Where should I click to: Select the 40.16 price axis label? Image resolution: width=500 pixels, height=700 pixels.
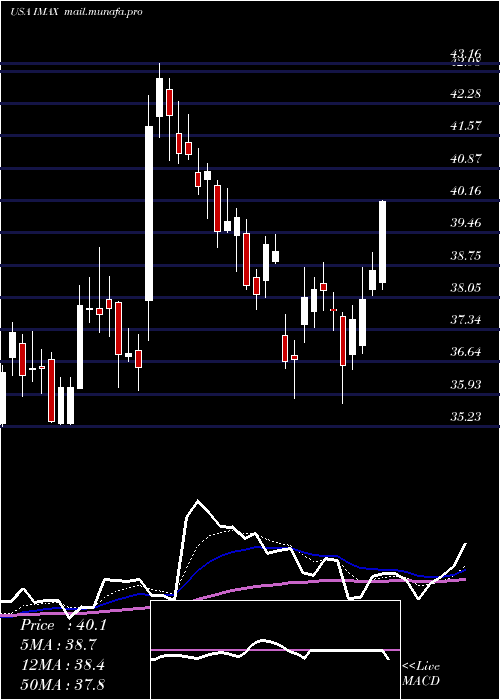(x=466, y=191)
